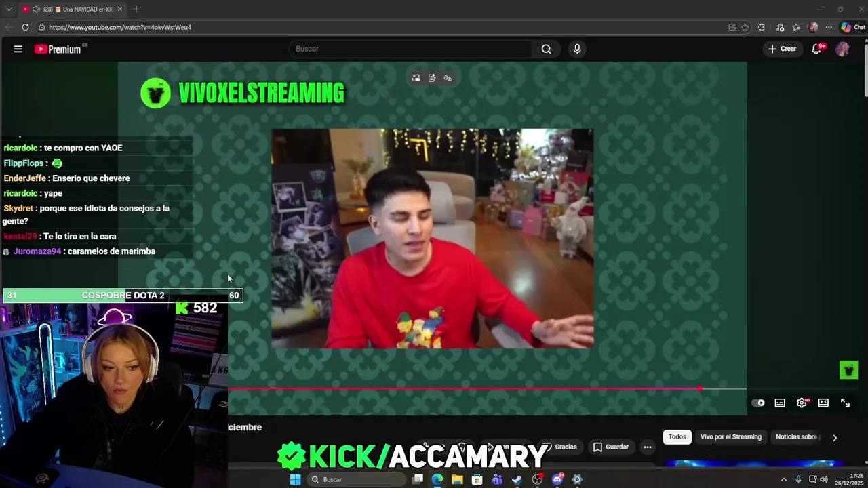
Task: Click the recommended video thumbnail in sidebar
Action: [x=753, y=464]
